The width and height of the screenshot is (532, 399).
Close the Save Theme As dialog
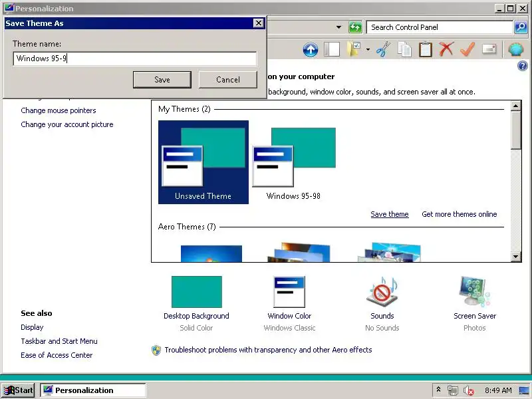(259, 23)
